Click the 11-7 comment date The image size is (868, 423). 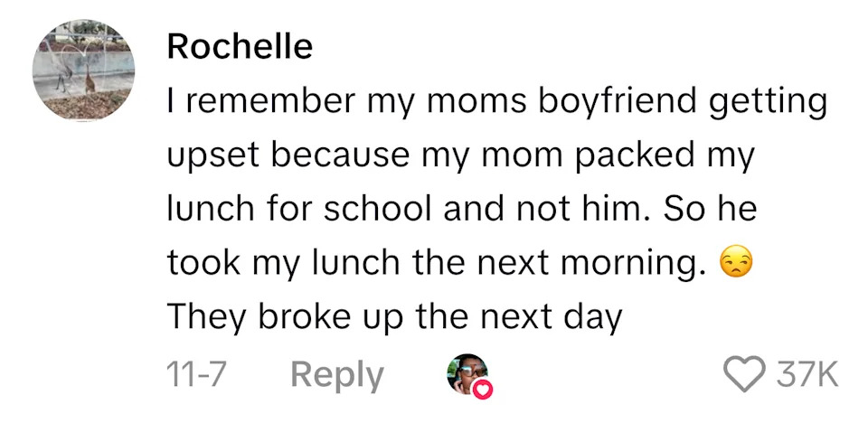coord(196,373)
